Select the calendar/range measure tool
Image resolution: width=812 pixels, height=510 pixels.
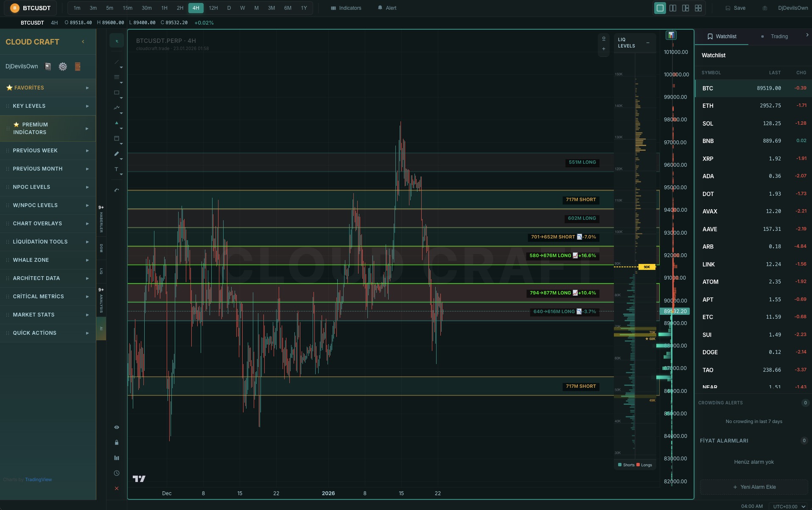click(117, 138)
